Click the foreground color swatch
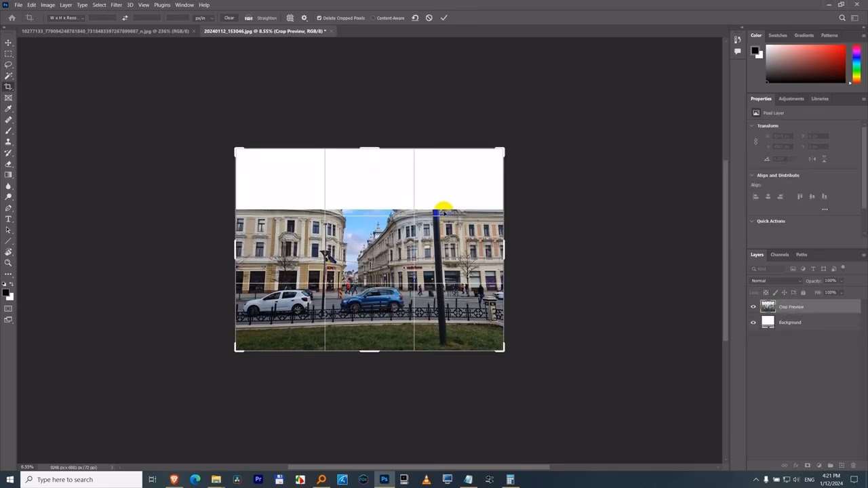 tap(5, 291)
